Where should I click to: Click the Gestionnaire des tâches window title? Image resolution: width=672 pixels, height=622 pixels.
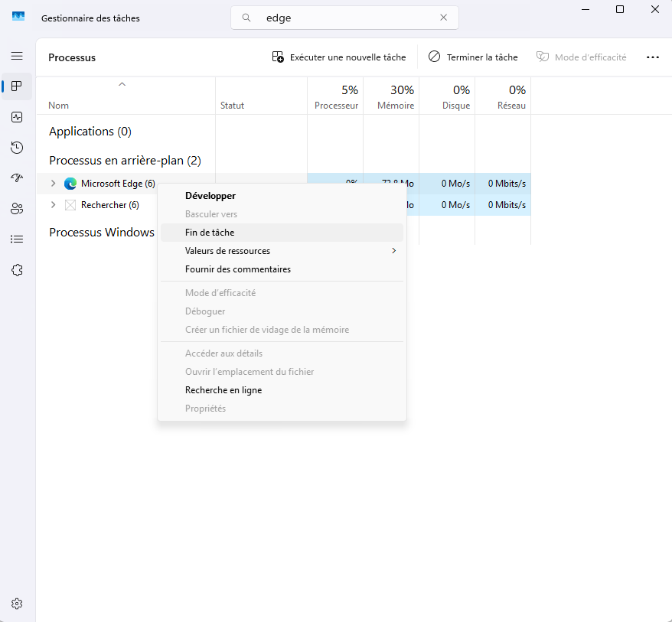[x=90, y=18]
